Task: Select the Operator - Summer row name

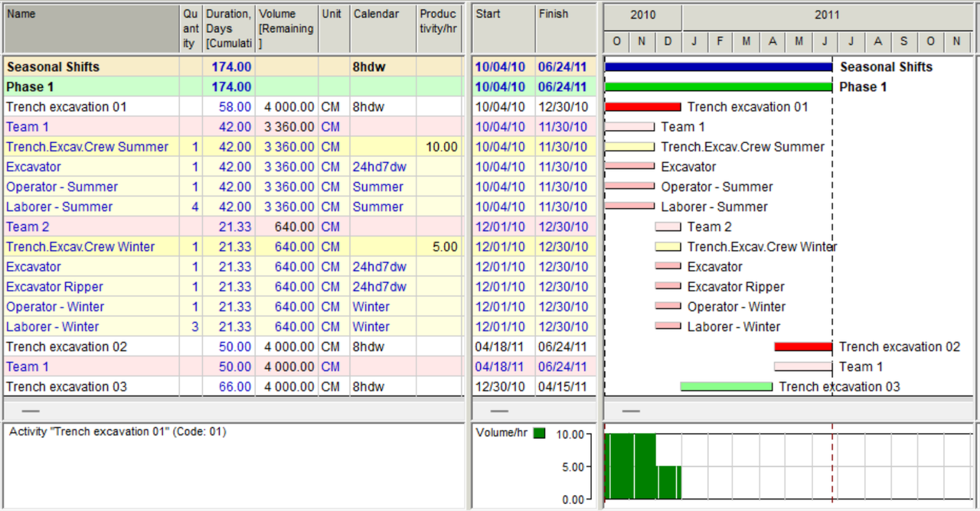Action: (x=62, y=187)
